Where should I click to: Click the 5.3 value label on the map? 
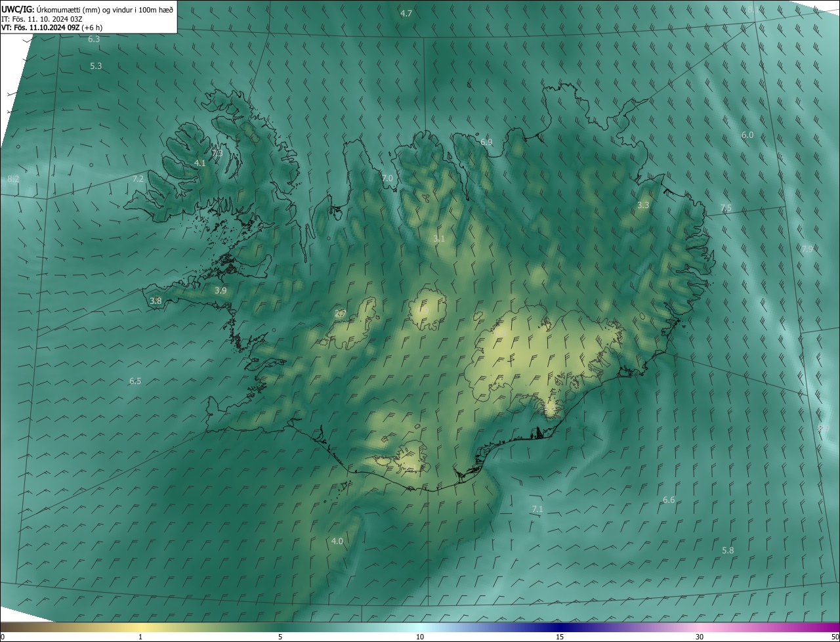coord(96,66)
